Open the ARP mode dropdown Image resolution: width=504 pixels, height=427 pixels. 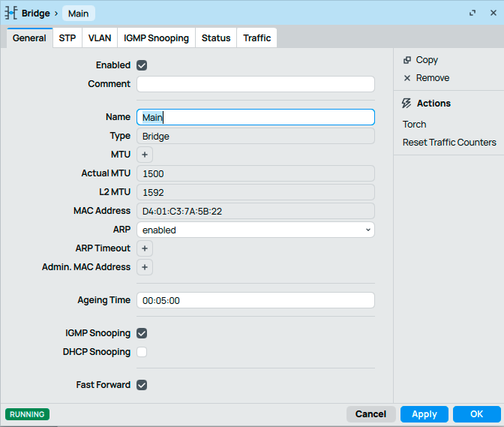[255, 230]
